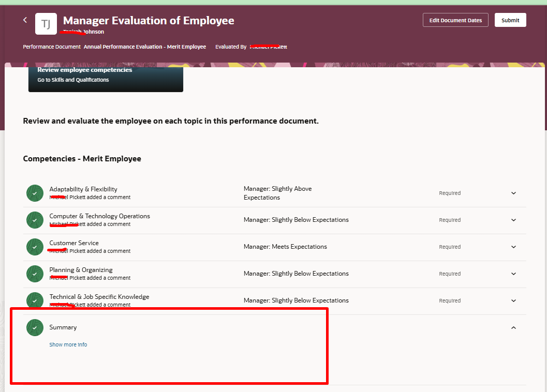Collapse the Summary section

[513, 327]
